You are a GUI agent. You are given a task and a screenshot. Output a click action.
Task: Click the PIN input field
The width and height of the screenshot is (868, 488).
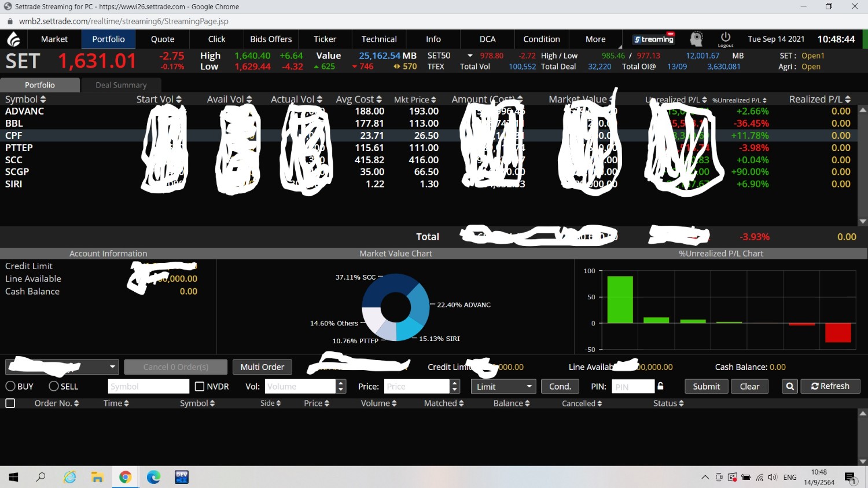pos(633,386)
